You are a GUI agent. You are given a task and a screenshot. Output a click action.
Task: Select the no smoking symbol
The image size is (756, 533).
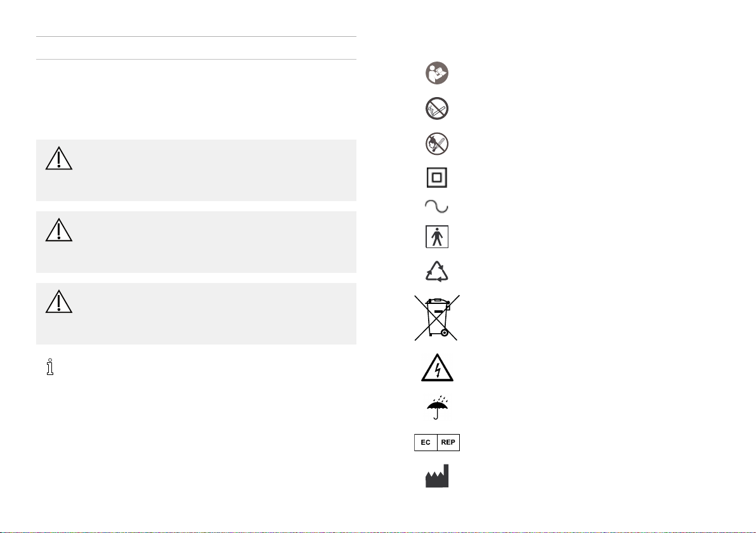[x=437, y=109]
